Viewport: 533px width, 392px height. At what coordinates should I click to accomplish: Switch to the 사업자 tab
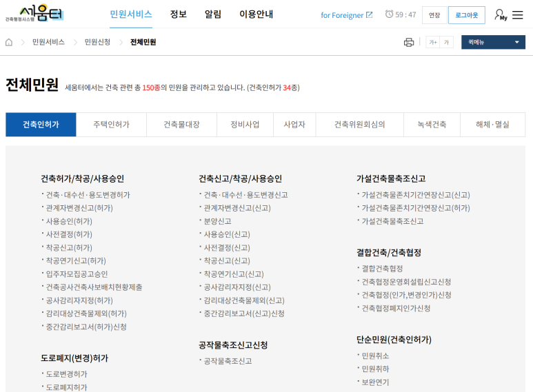coord(294,125)
